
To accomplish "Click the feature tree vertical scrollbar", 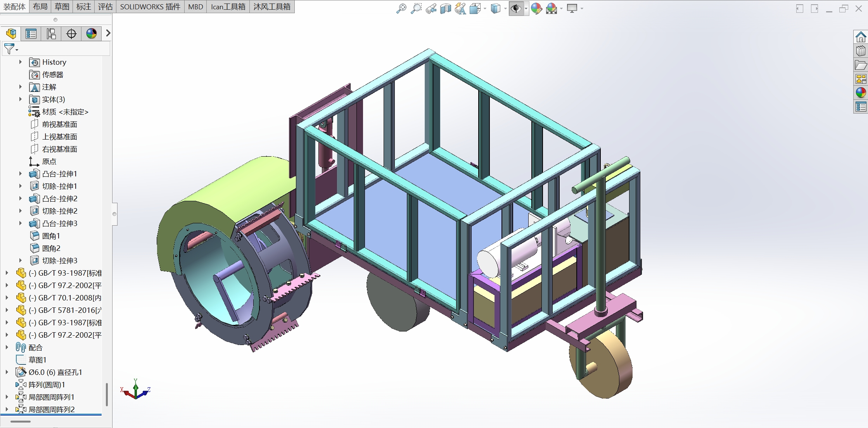I will [107, 395].
